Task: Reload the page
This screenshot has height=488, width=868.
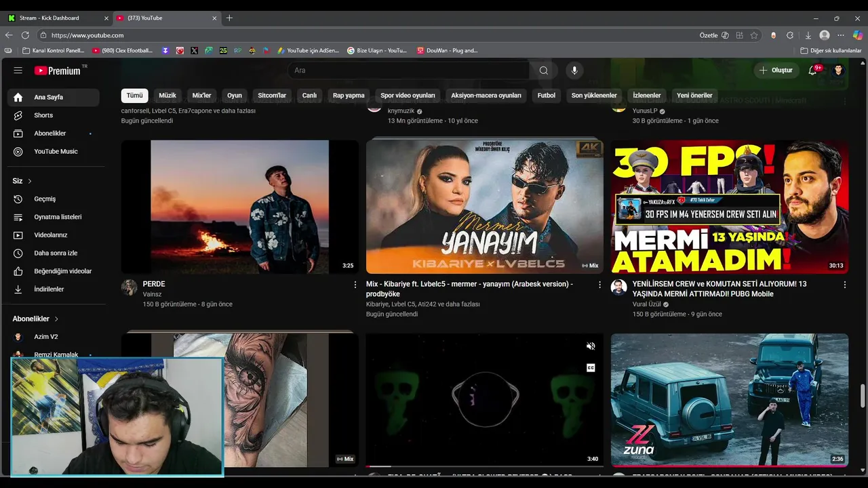Action: tap(25, 35)
